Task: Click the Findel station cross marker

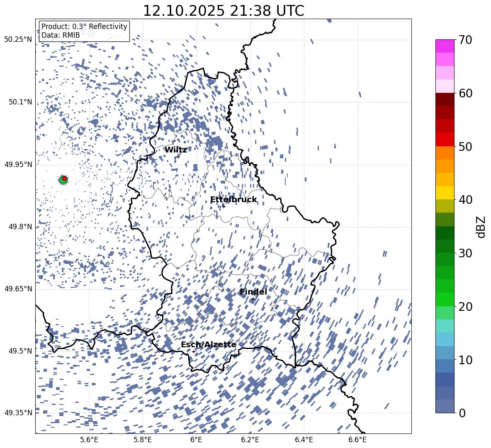Action: tap(253, 299)
